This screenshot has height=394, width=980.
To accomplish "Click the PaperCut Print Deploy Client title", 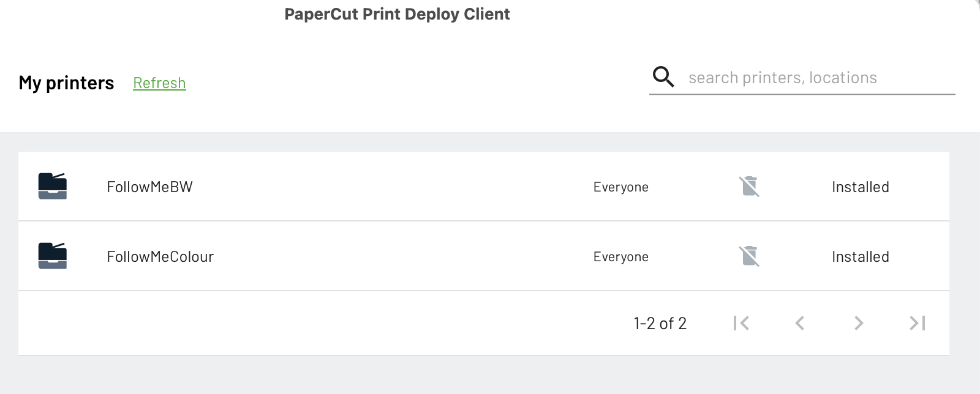I will [x=397, y=14].
